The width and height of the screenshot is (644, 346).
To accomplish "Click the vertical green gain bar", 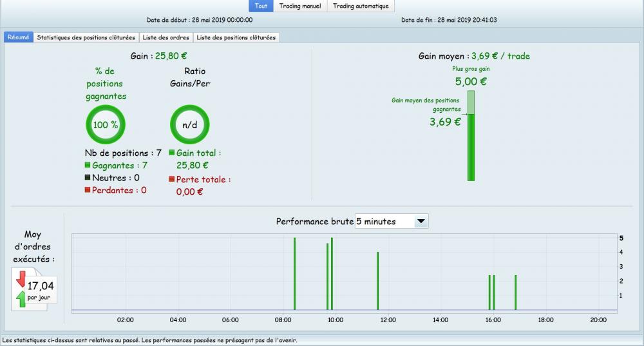I will [x=471, y=135].
